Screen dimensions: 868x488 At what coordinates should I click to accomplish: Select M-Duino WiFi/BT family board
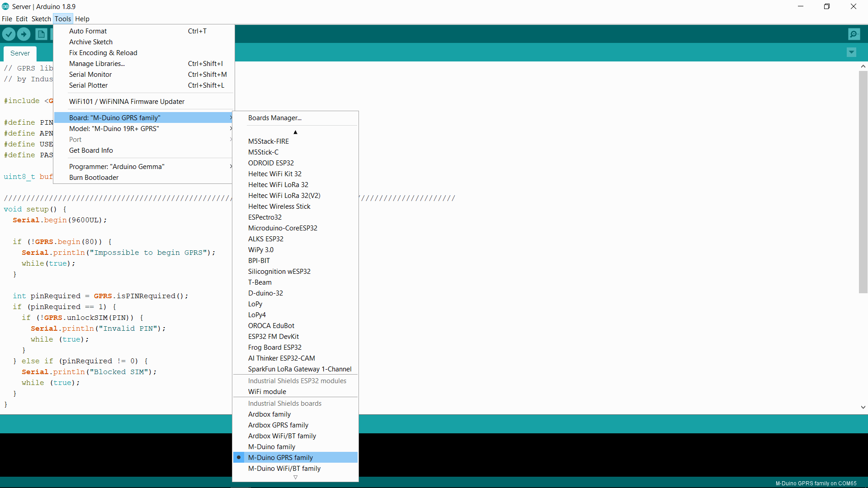(296, 468)
